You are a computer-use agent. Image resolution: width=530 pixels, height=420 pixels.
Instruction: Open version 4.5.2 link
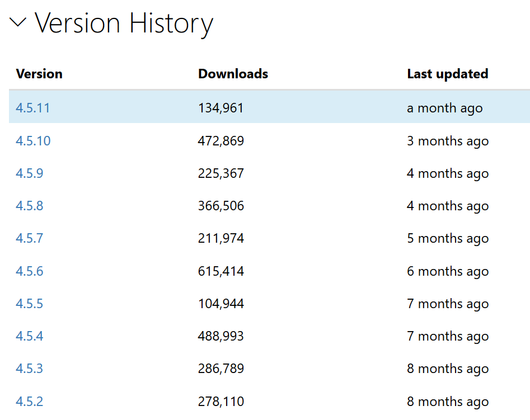[x=29, y=402]
